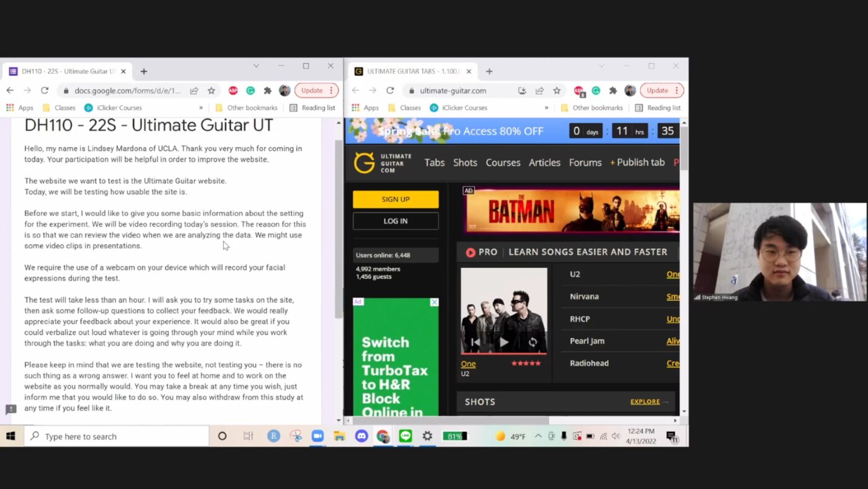Open Zoom from the taskbar

pos(317,436)
